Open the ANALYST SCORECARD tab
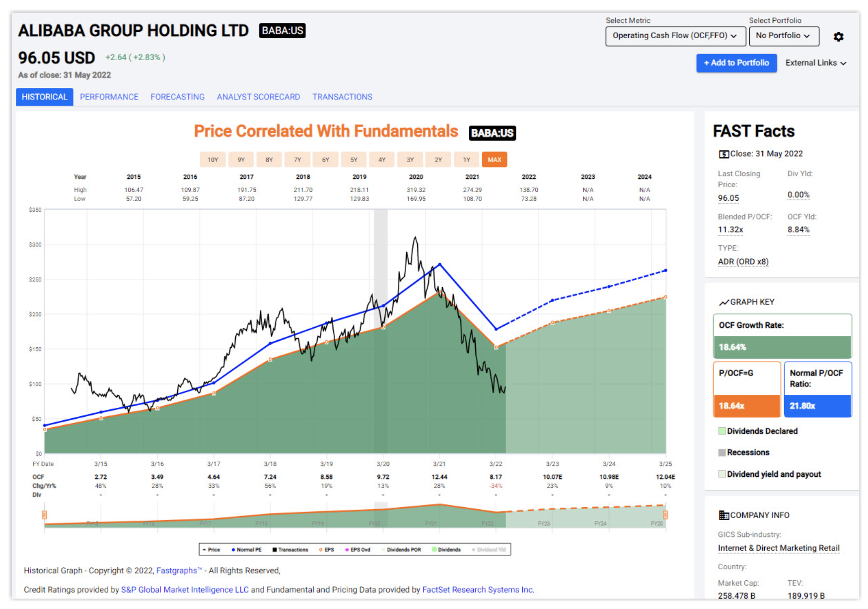The image size is (868, 609). click(258, 97)
